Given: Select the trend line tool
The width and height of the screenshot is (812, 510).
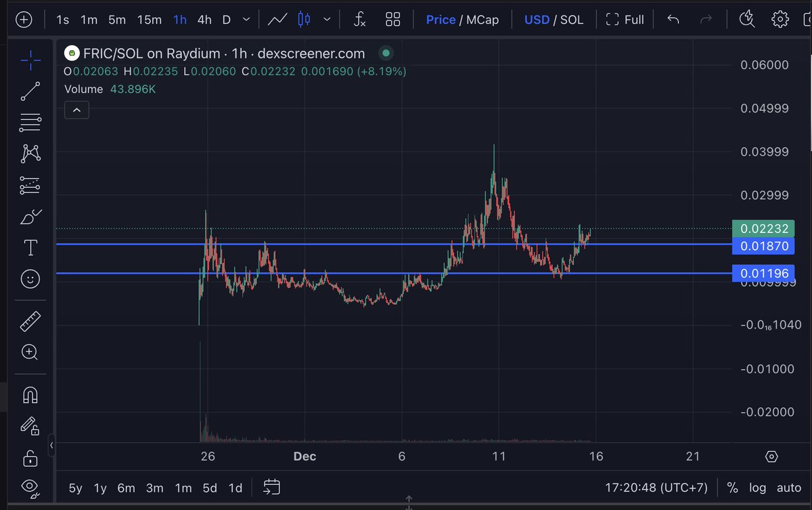Looking at the screenshot, I should [30, 91].
